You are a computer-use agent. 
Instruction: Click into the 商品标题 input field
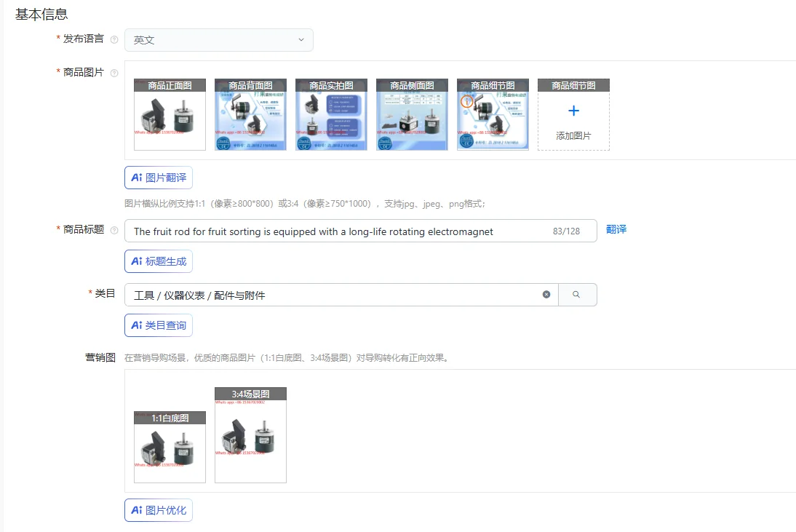tap(360, 231)
